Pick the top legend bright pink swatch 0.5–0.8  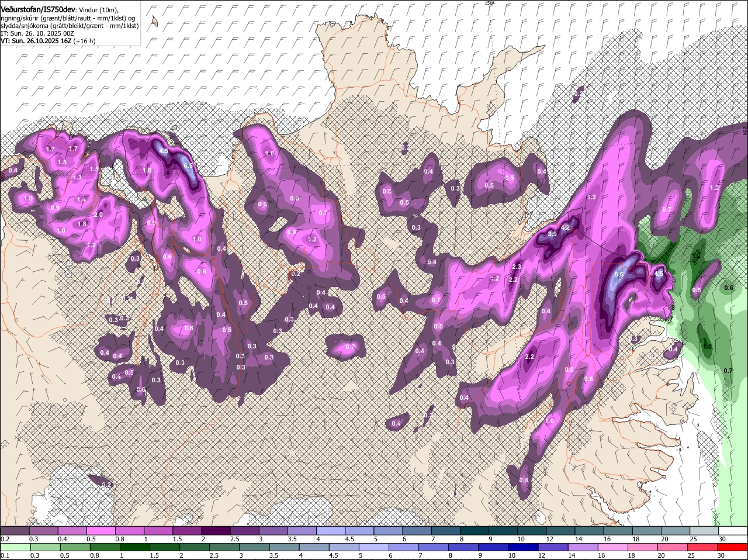point(101,530)
